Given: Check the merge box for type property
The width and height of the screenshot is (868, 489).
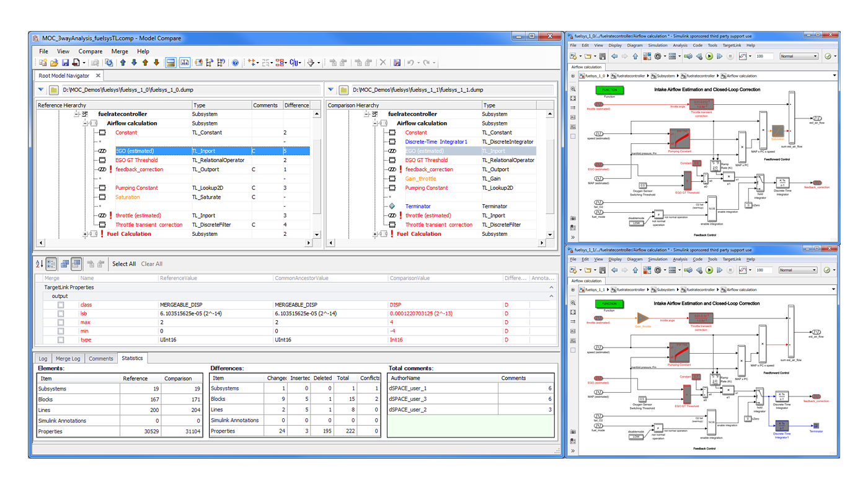Looking at the screenshot, I should click(x=61, y=339).
